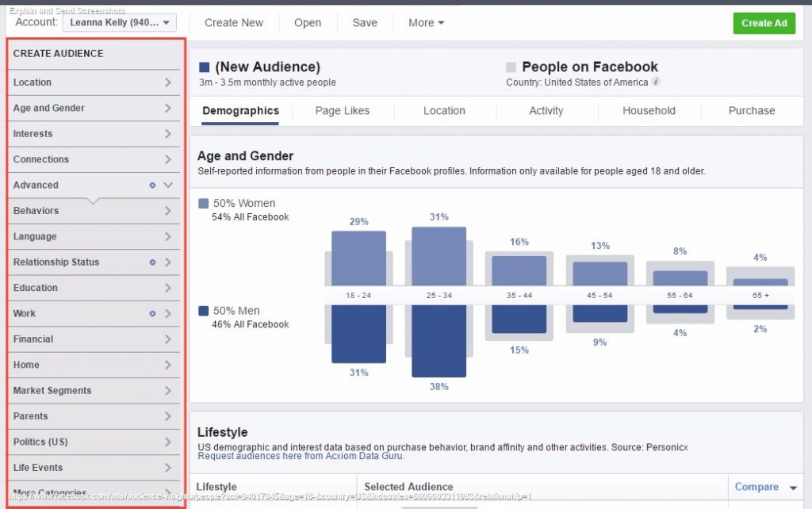Click Create New in the top bar
This screenshot has height=509, width=812.
234,23
